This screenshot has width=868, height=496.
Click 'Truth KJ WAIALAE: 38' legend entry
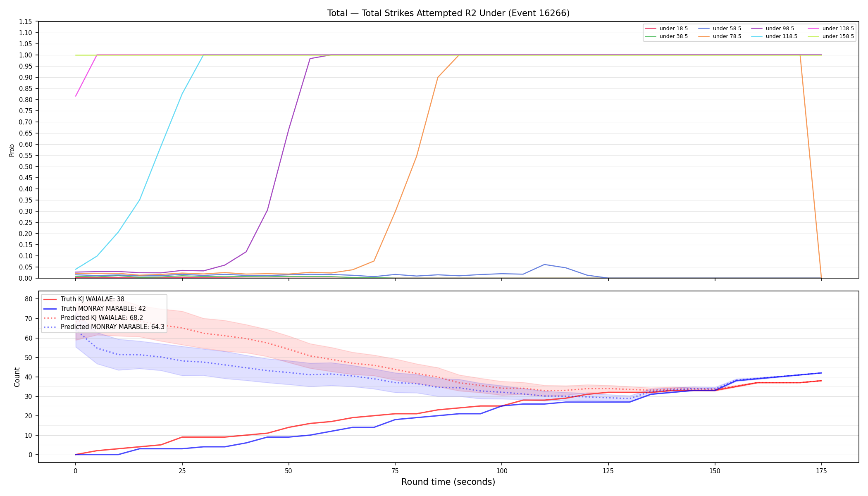click(x=84, y=299)
